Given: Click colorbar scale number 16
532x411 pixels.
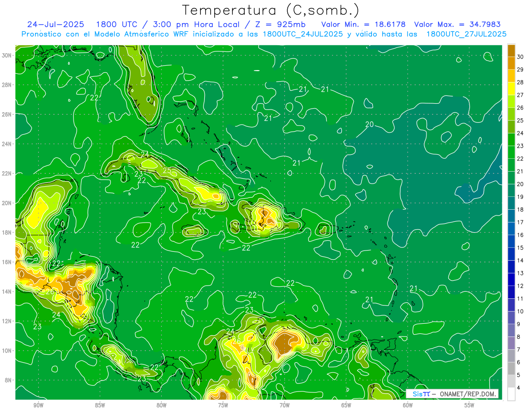Looking at the screenshot, I should (520, 235).
